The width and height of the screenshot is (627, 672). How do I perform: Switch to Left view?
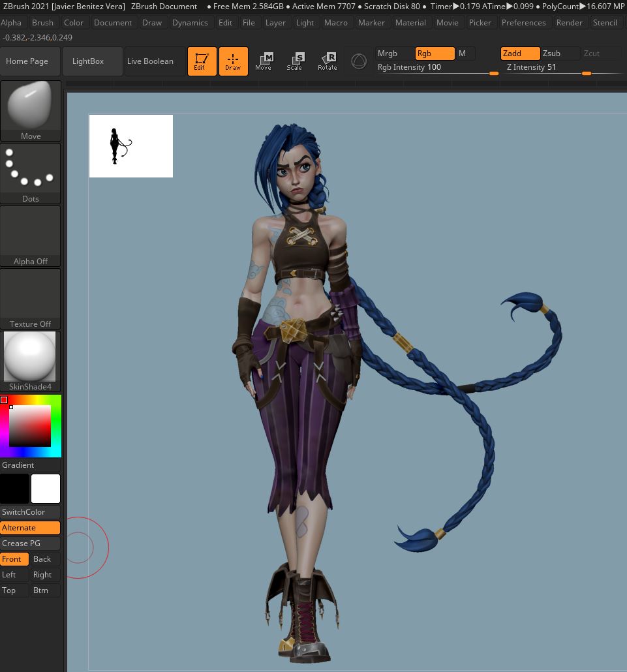14,575
